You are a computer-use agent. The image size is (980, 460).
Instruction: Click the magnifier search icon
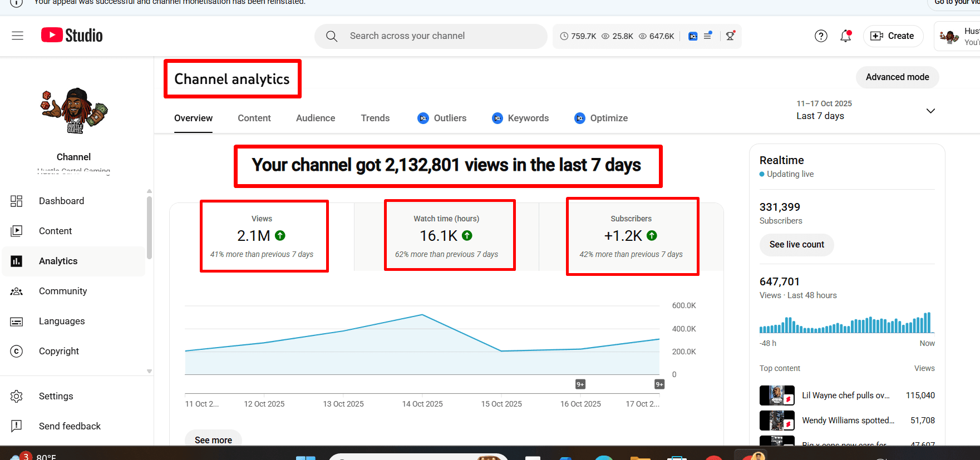[332, 36]
